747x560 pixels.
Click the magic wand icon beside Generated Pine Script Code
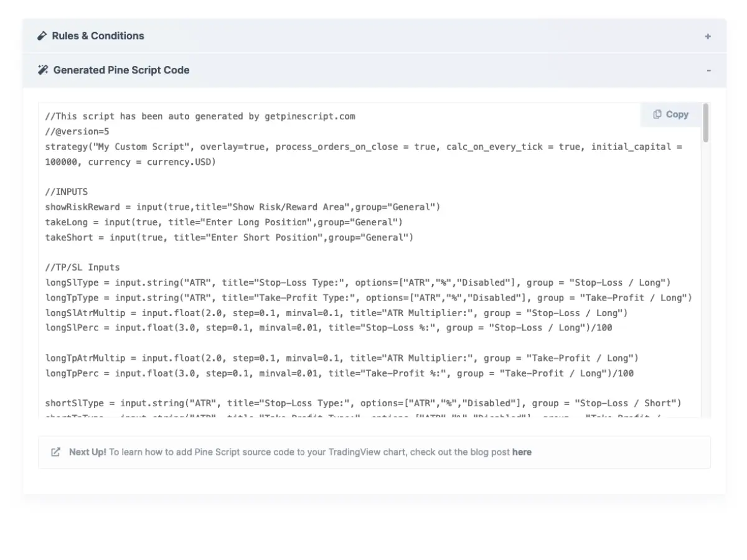[x=42, y=70]
